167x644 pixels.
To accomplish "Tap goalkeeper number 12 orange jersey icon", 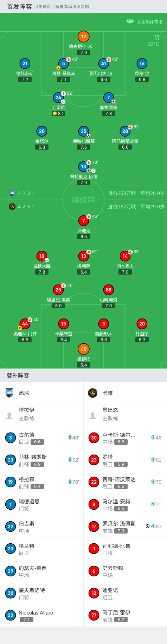I will coord(84,36).
